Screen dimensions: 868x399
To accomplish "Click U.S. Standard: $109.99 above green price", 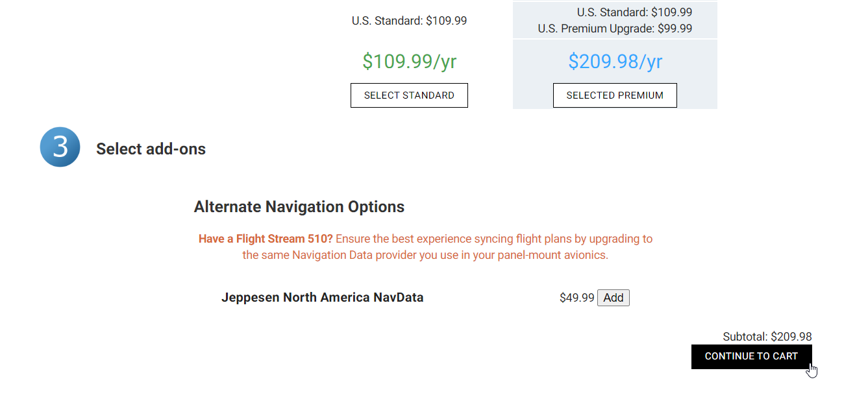I will pos(409,21).
